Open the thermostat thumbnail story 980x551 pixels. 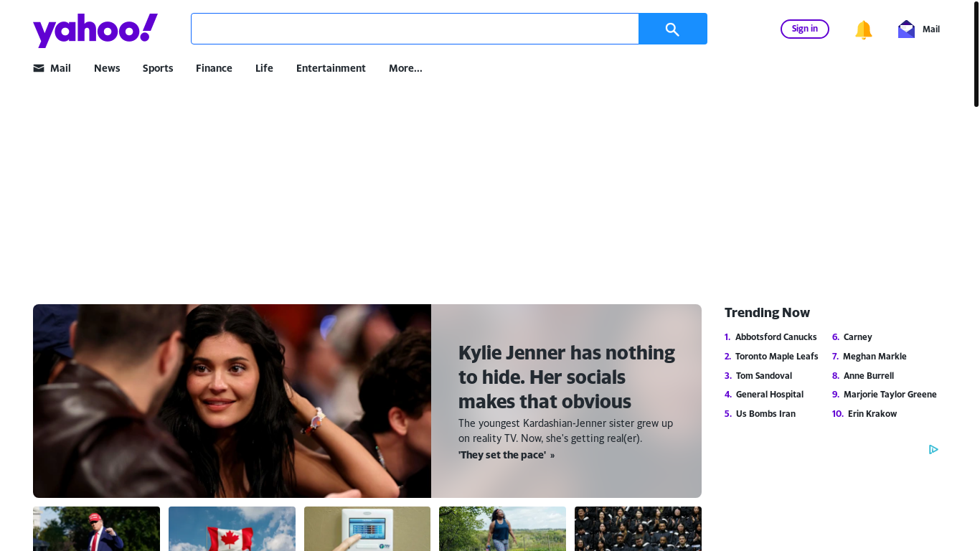pos(367,529)
